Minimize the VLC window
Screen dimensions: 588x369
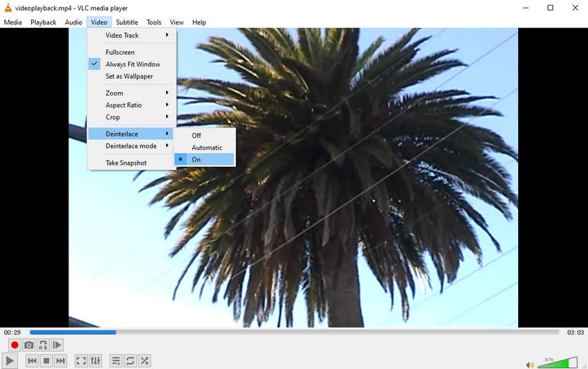coord(526,8)
